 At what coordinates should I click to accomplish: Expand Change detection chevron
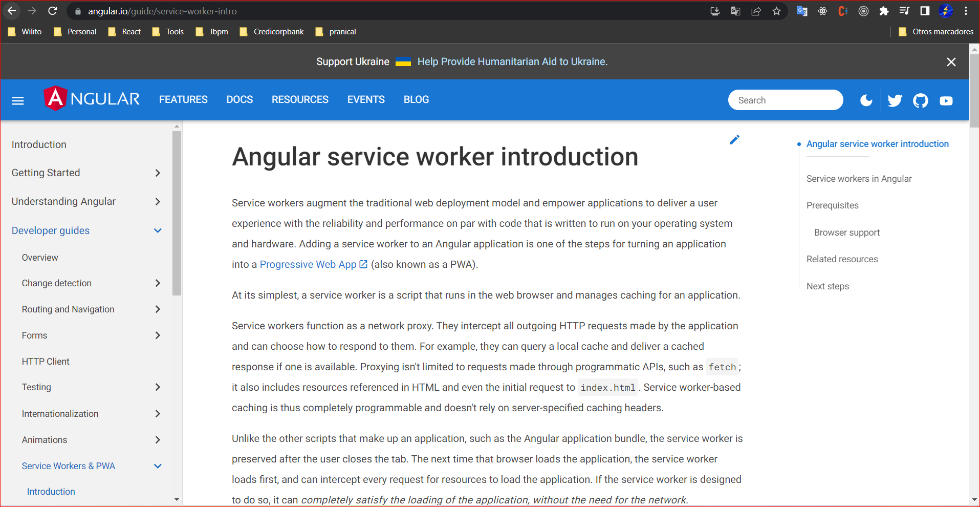coord(158,283)
